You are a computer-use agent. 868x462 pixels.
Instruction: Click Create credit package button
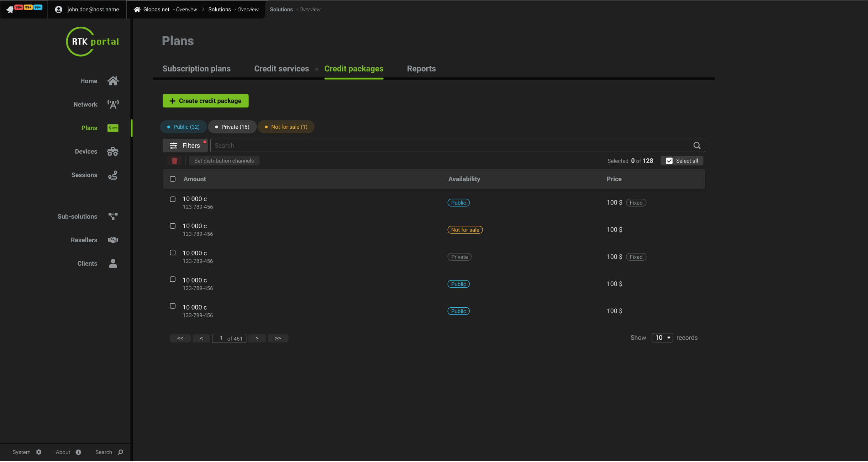205,101
